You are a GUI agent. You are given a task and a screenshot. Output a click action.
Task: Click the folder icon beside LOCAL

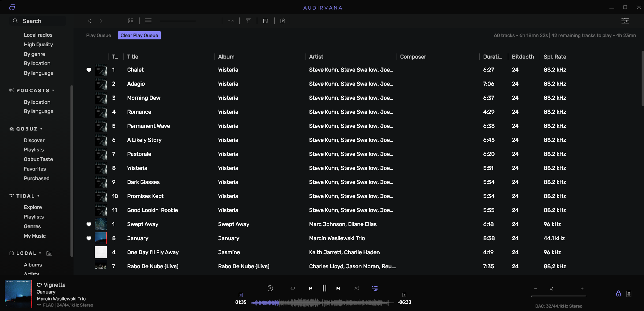50,253
